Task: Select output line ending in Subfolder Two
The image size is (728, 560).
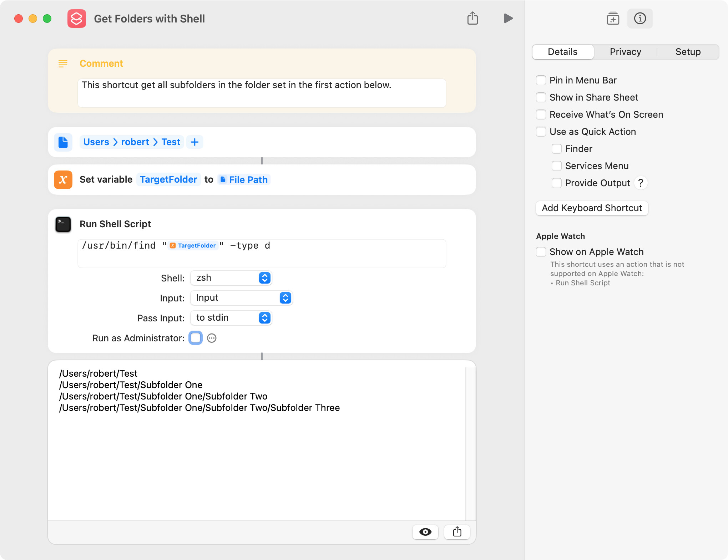Action: (x=163, y=396)
